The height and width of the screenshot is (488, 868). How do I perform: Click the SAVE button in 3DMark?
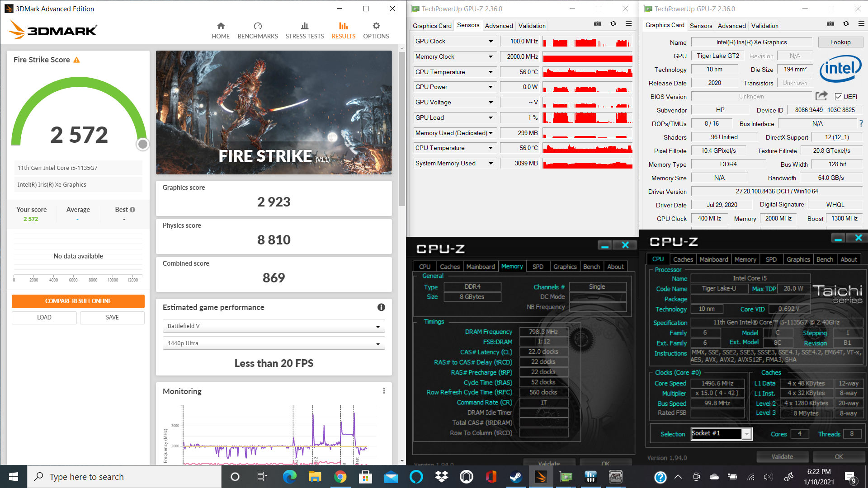click(x=112, y=317)
